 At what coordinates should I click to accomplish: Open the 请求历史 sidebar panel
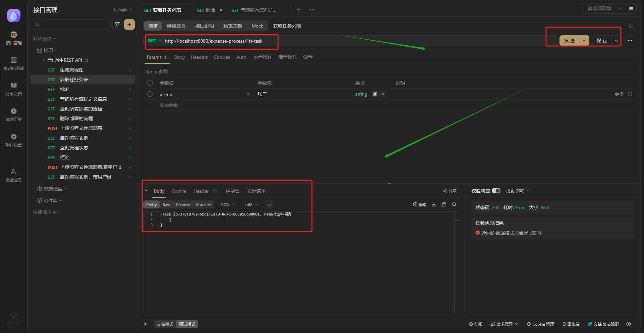[13, 114]
